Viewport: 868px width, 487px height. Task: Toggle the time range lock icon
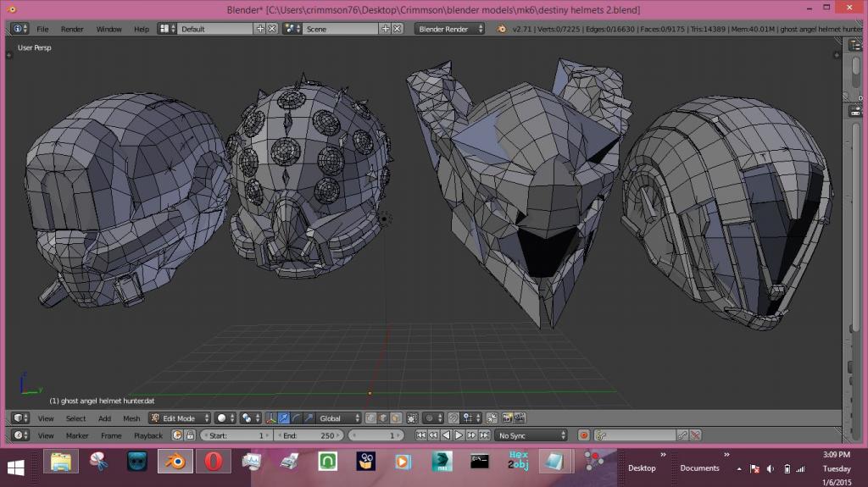tap(190, 435)
